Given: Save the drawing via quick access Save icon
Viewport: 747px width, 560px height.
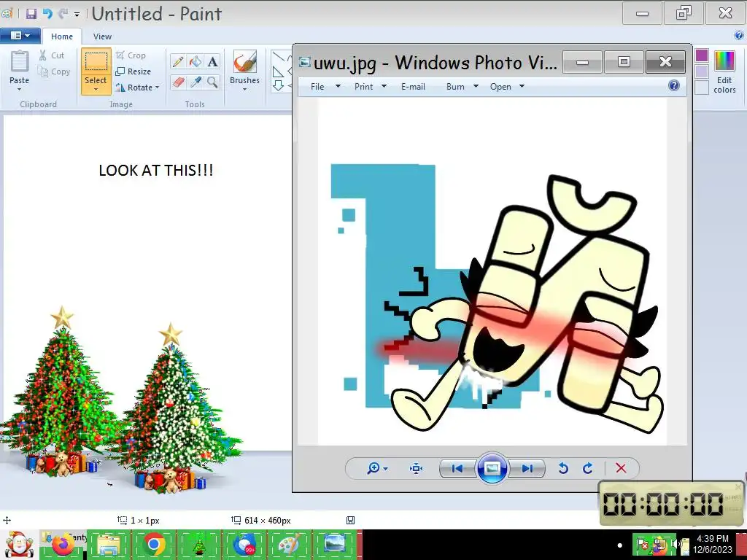Looking at the screenshot, I should click(x=31, y=13).
